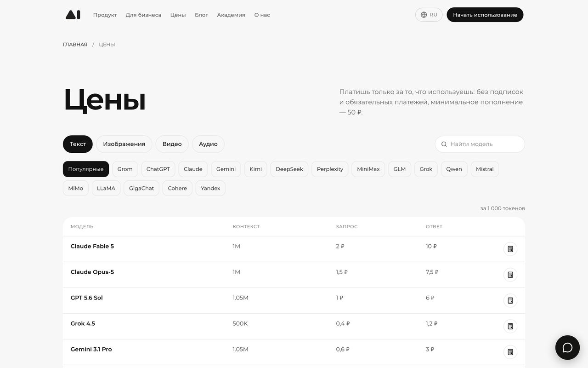The image size is (588, 368).
Task: Choose the Grok filter chip
Action: coord(426,169)
